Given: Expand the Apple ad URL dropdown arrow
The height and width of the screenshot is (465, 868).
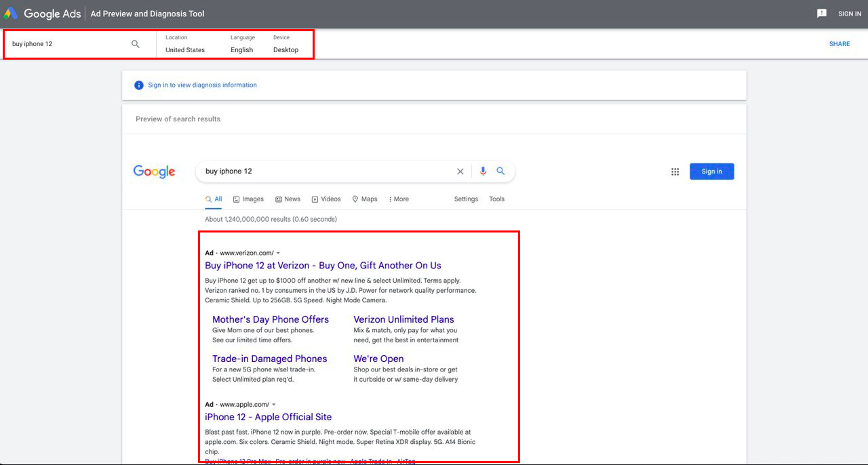Looking at the screenshot, I should point(273,405).
